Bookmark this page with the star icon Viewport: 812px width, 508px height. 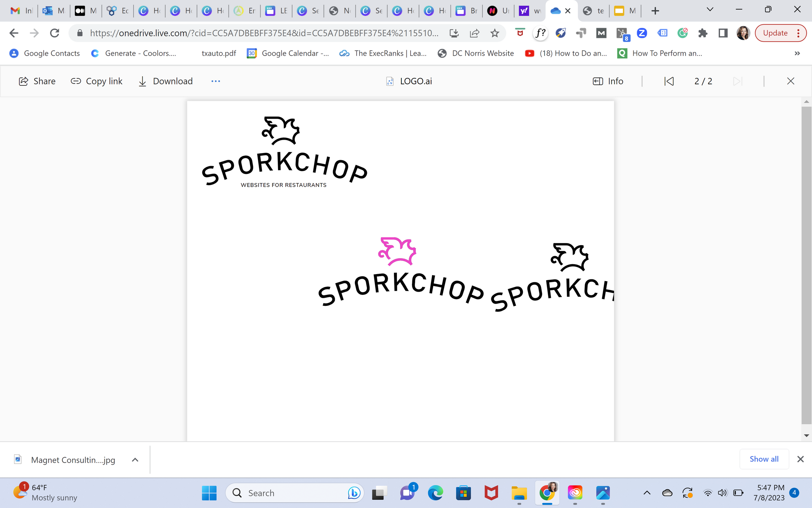click(495, 33)
